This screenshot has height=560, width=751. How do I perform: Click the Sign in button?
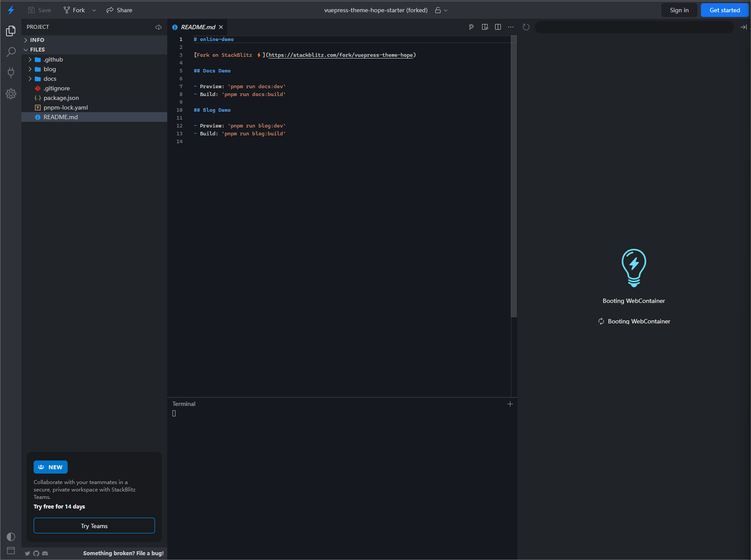coord(679,10)
